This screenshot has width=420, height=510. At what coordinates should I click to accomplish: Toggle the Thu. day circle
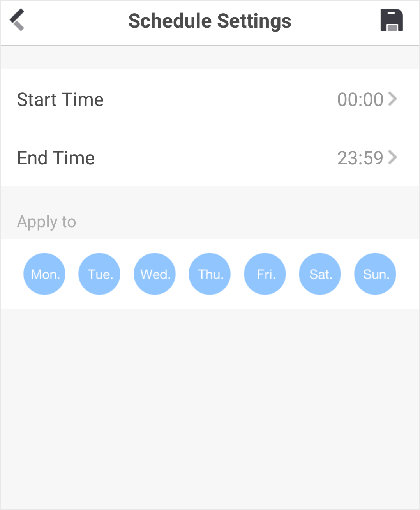210,274
